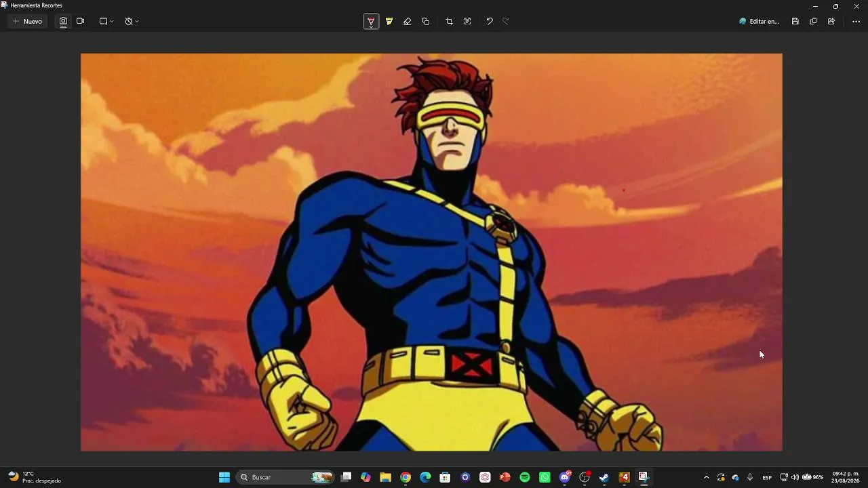This screenshot has width=868, height=488.
Task: Copy the snip to clipboard
Action: coord(813,21)
